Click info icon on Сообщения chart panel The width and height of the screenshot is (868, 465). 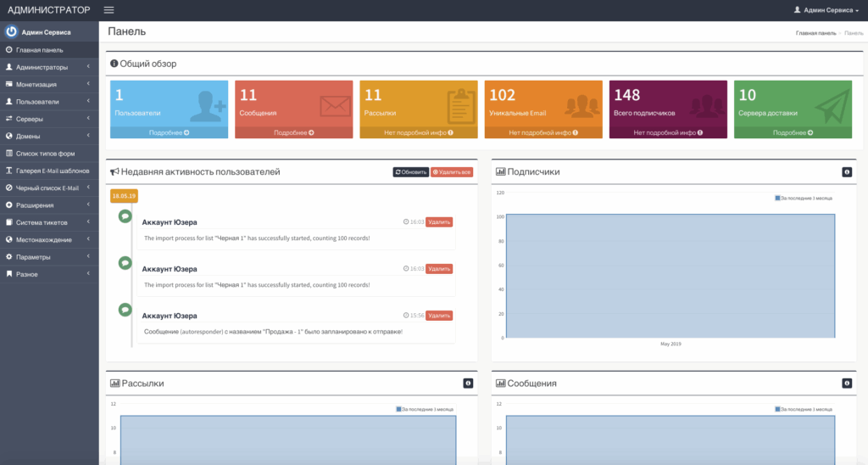(846, 384)
